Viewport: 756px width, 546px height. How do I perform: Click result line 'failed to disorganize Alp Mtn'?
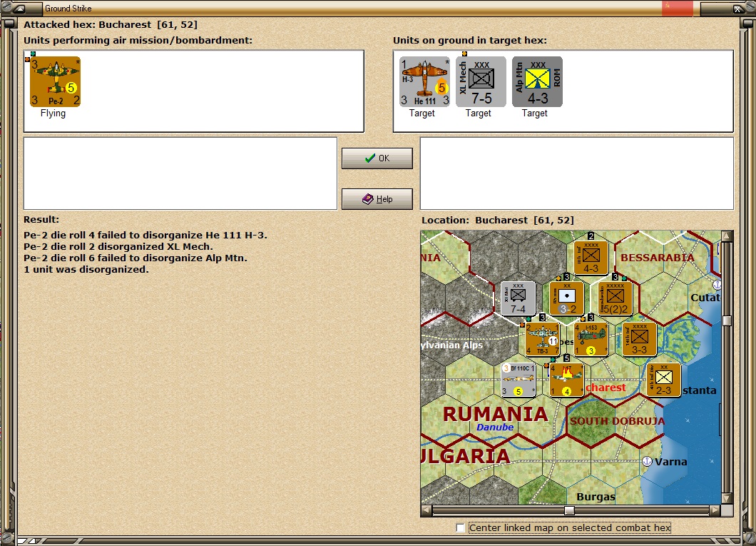coord(136,258)
